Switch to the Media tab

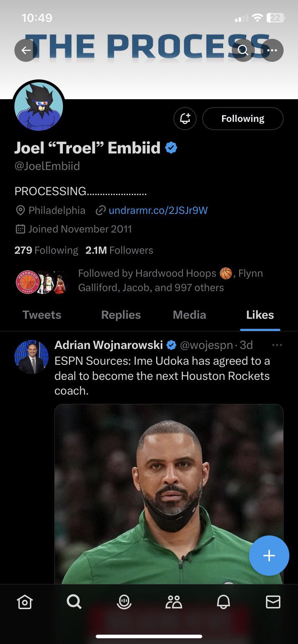click(x=189, y=315)
